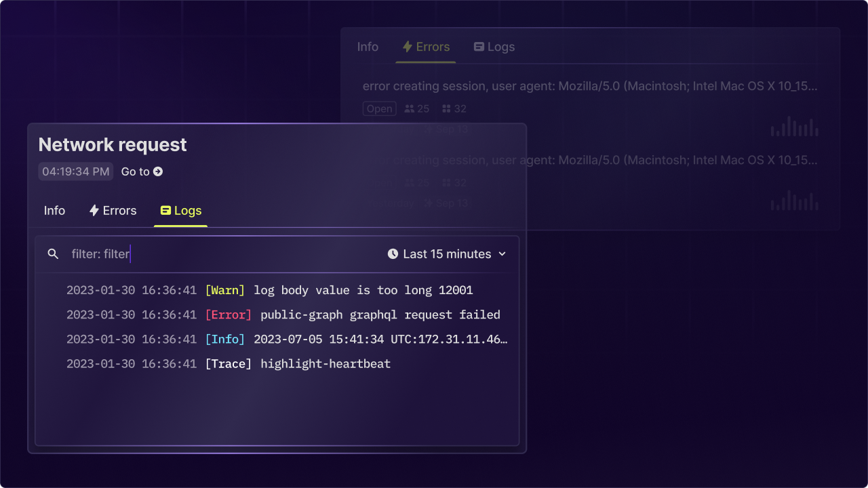This screenshot has width=868, height=488.
Task: Open the Last 15 minutes time range dropdown
Action: 448,253
